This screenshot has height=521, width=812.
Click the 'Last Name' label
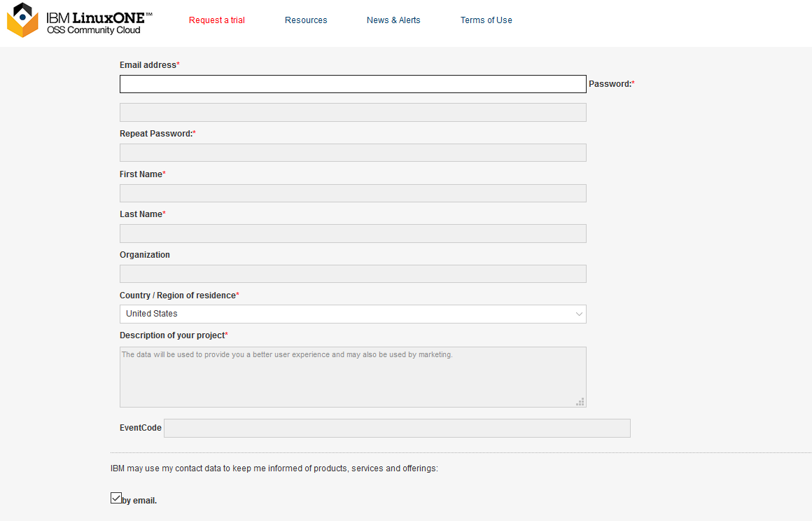tap(141, 214)
